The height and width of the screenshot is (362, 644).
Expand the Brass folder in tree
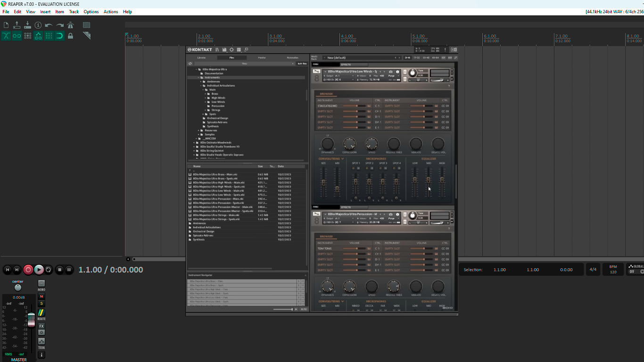coord(206,94)
